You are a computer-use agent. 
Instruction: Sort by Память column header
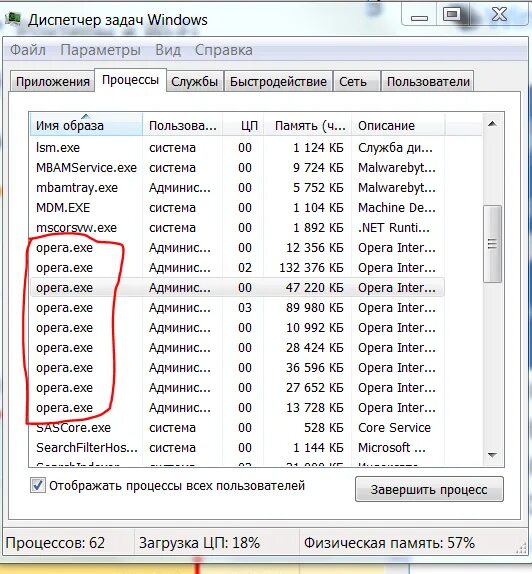click(308, 125)
